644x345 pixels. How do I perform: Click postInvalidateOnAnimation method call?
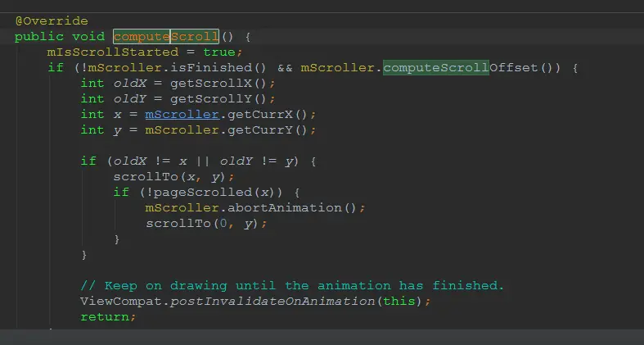coord(272,301)
